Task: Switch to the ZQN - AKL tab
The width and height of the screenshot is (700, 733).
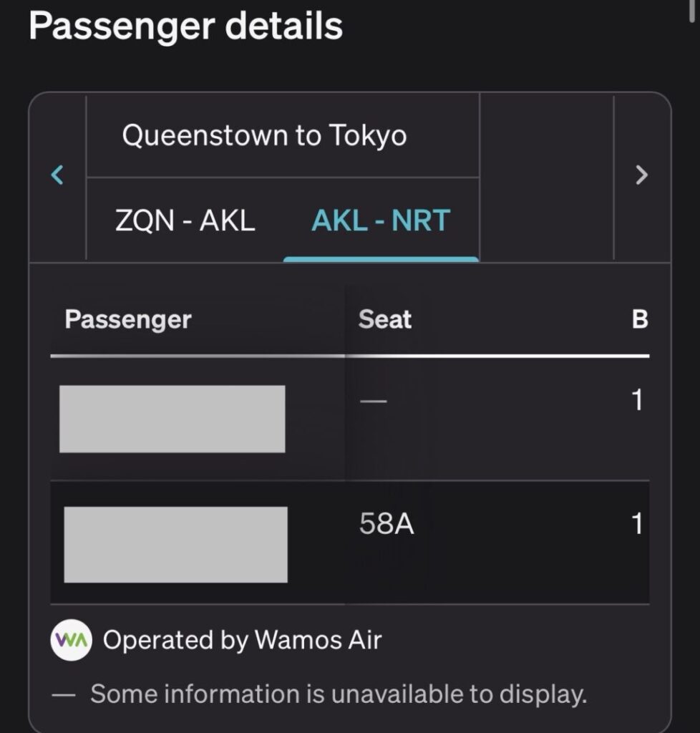Action: coord(185,220)
